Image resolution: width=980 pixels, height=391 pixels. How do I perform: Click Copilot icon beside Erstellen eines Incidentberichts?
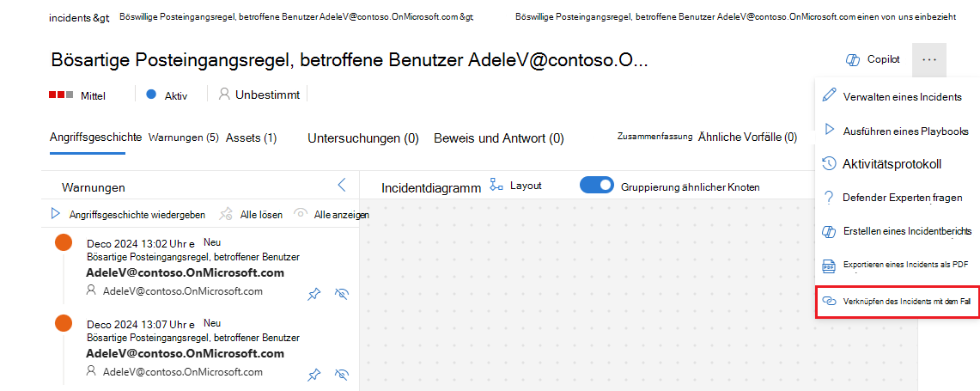tap(829, 231)
